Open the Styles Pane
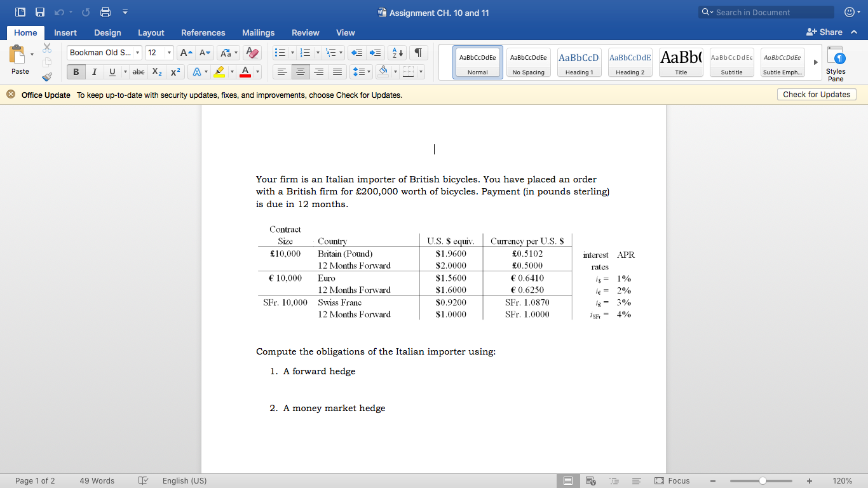 (836, 63)
